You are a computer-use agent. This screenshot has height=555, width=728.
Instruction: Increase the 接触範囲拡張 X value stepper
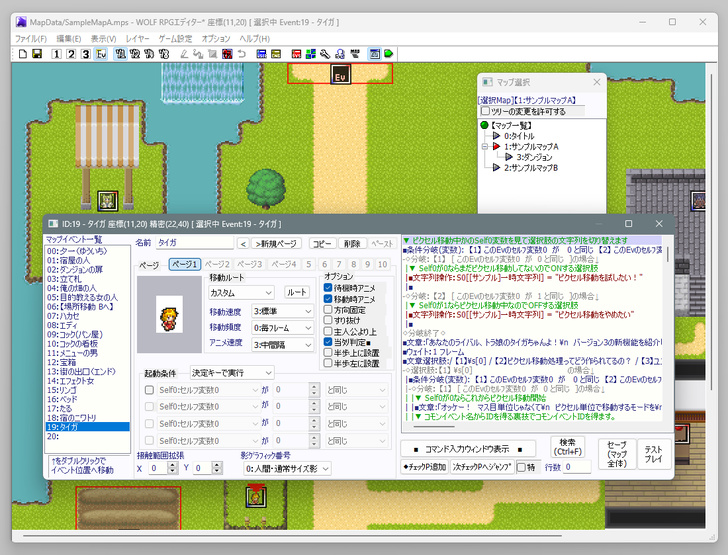172,465
